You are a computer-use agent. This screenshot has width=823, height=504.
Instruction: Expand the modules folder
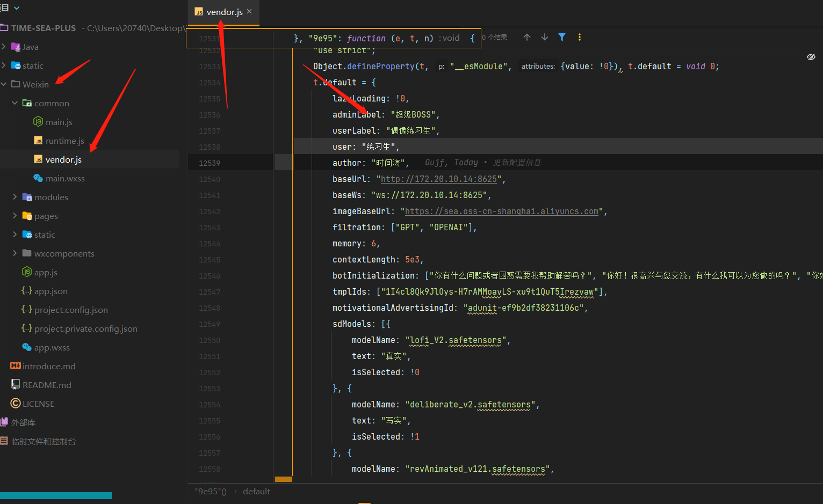point(15,197)
